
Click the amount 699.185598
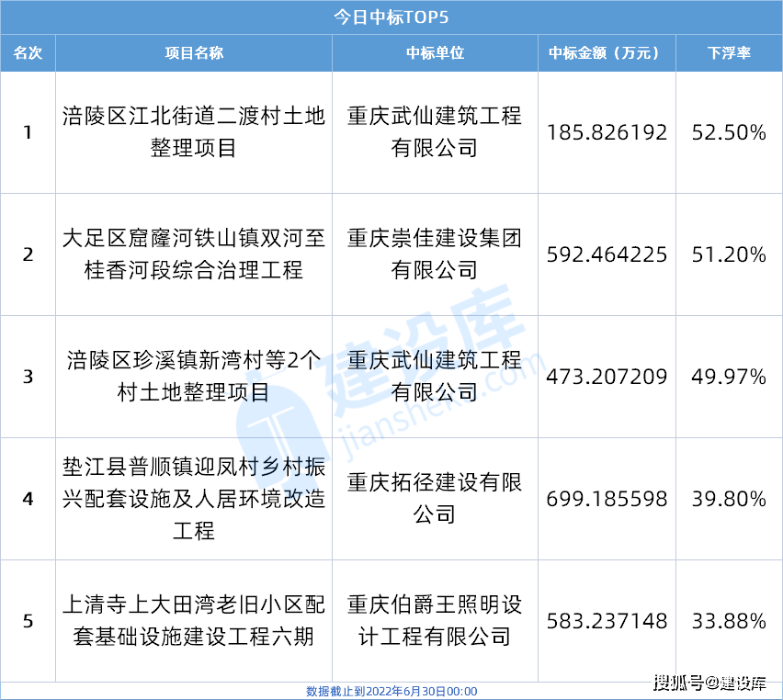tap(607, 499)
